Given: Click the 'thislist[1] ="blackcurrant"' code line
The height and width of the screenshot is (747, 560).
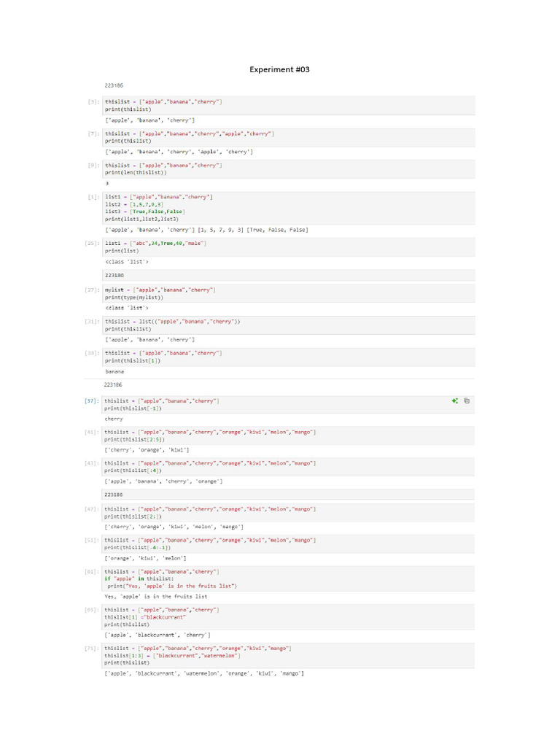Looking at the screenshot, I should [x=145, y=617].
